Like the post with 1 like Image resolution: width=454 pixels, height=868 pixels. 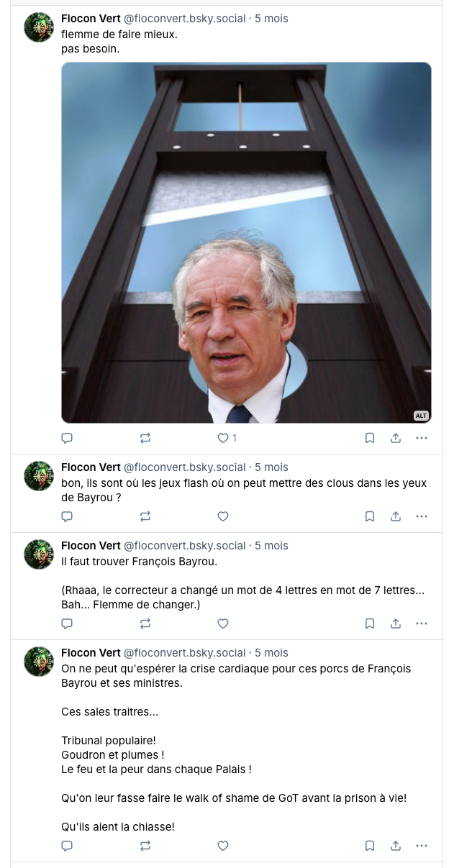pyautogui.click(x=223, y=437)
